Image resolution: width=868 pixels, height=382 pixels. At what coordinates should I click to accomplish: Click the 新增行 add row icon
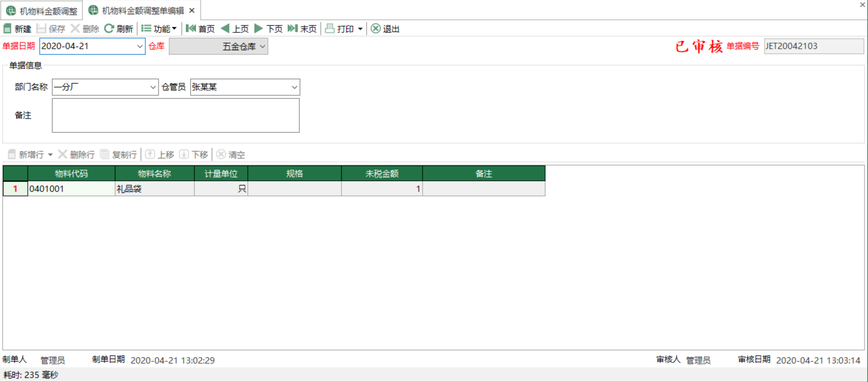[12, 154]
